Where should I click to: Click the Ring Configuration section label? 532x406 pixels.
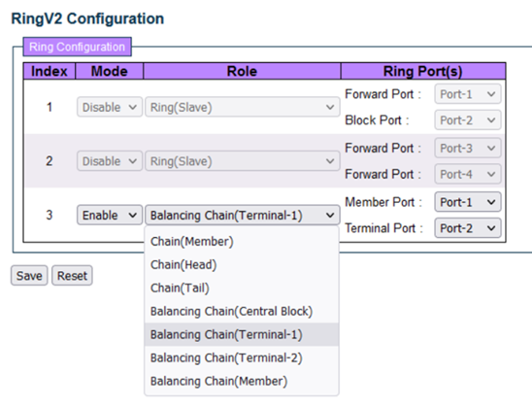[77, 47]
